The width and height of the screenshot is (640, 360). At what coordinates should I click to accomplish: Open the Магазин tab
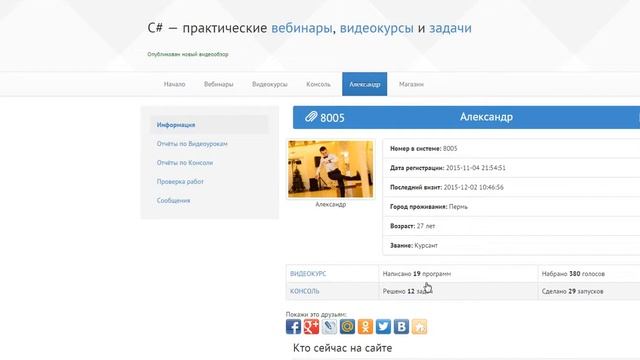pyautogui.click(x=411, y=84)
